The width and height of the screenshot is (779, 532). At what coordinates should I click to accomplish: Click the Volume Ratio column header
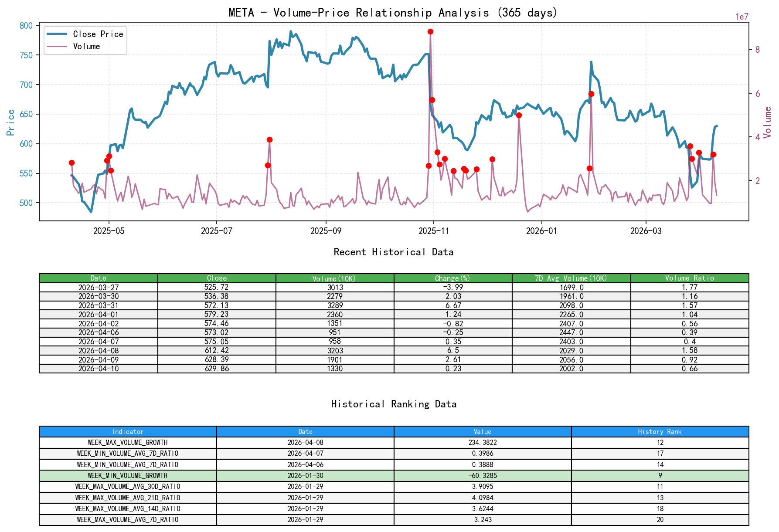click(690, 278)
